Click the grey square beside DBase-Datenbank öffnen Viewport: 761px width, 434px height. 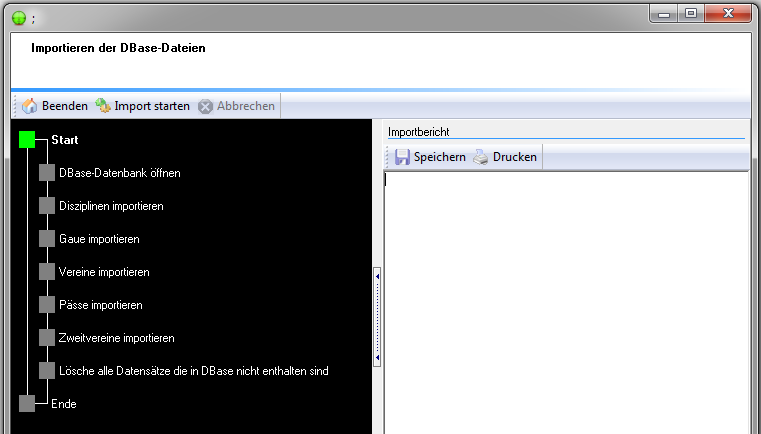tap(47, 173)
